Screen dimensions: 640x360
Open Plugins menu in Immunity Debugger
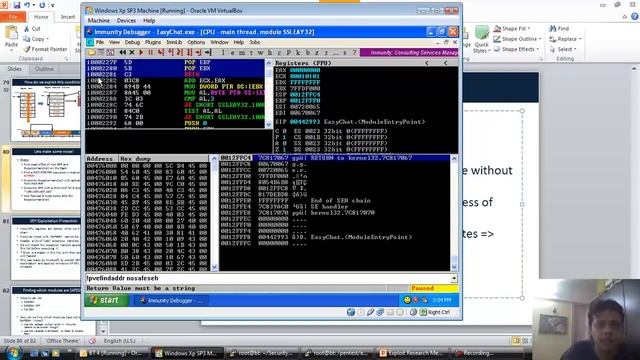153,42
